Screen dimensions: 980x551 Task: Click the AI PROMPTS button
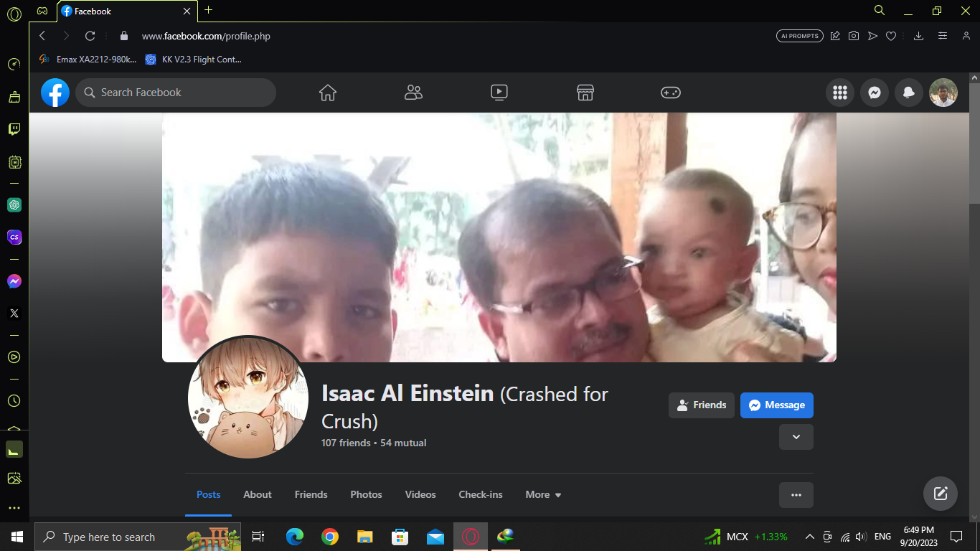point(800,36)
